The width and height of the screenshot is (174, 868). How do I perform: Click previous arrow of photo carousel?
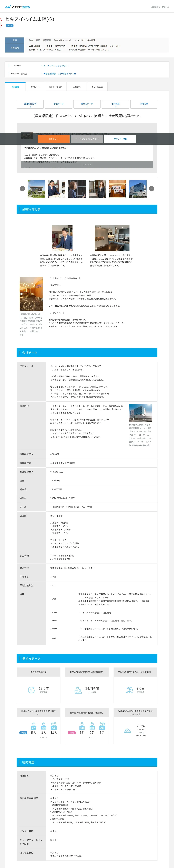point(22,189)
